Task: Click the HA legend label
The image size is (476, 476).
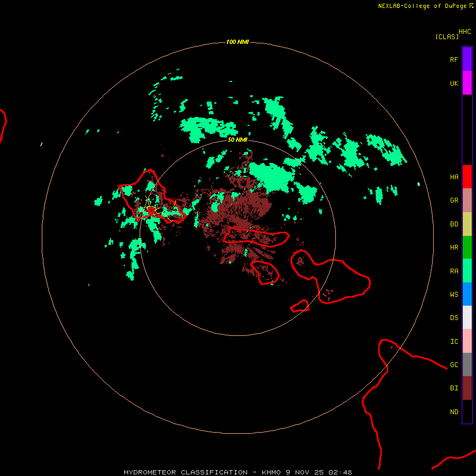Action: 454,177
